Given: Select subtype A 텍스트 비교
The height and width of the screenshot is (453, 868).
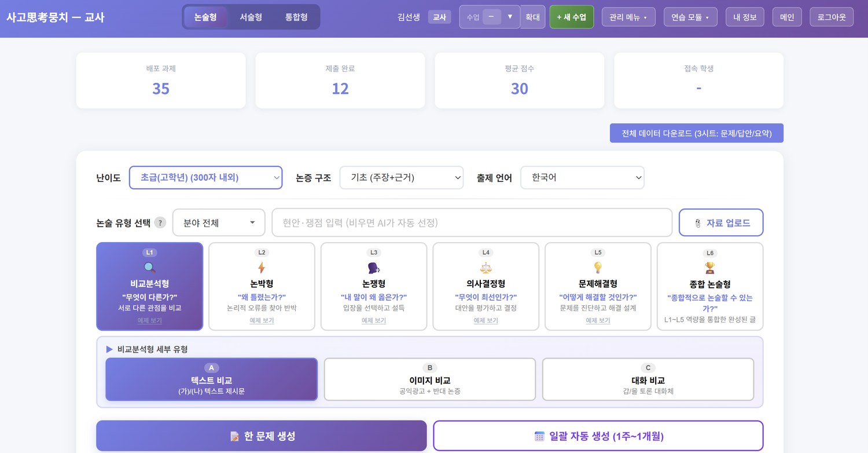Looking at the screenshot, I should coord(211,379).
